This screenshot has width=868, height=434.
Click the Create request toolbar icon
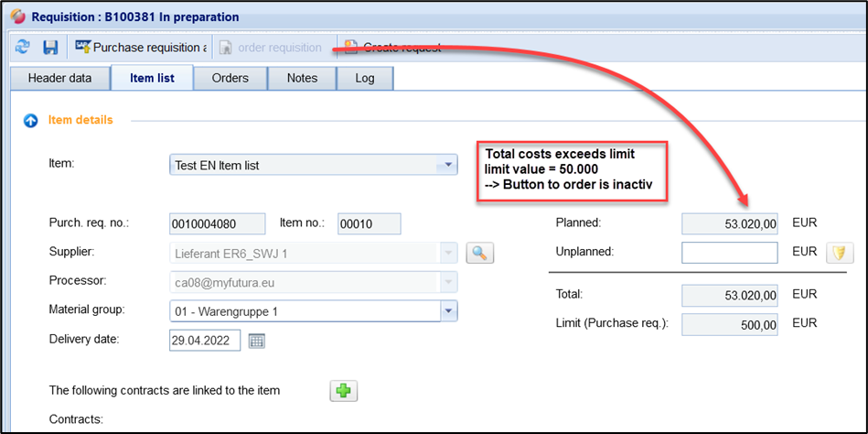click(x=350, y=47)
